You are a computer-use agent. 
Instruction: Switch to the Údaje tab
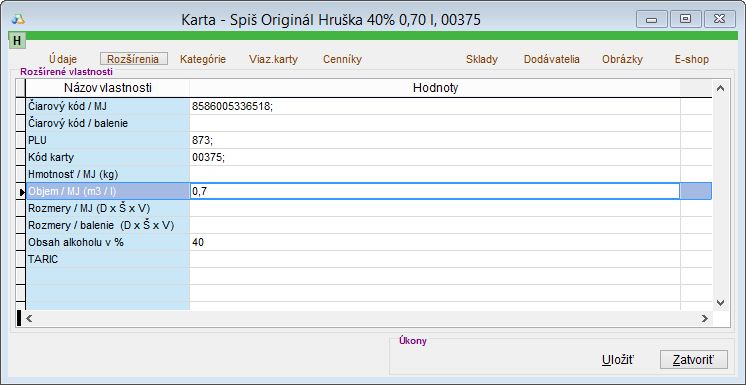click(x=63, y=59)
